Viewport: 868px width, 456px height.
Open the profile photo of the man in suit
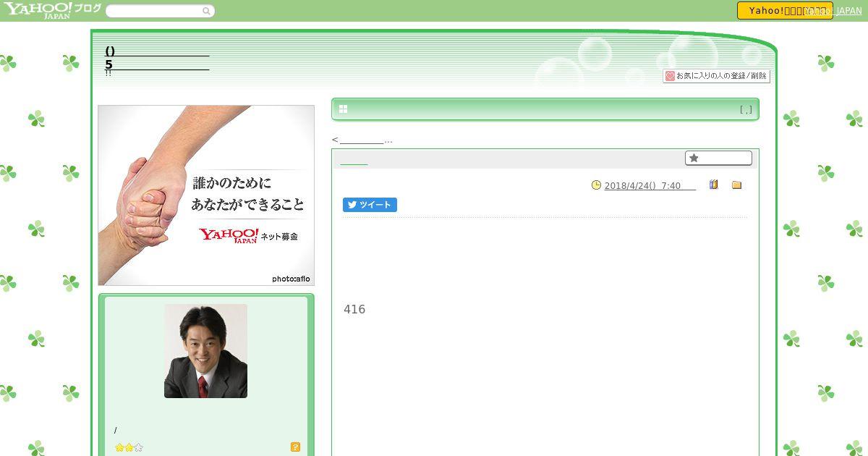205,351
